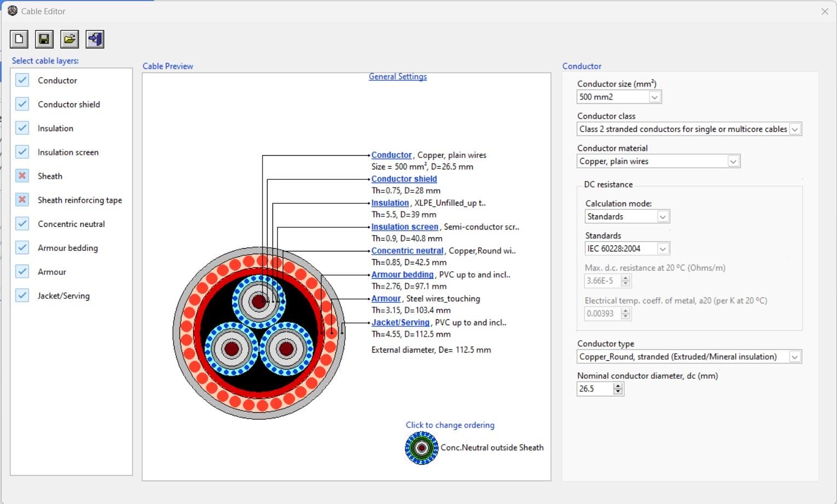Expand the Calculation mode dropdown
Screen dimensions: 837x504
click(662, 216)
